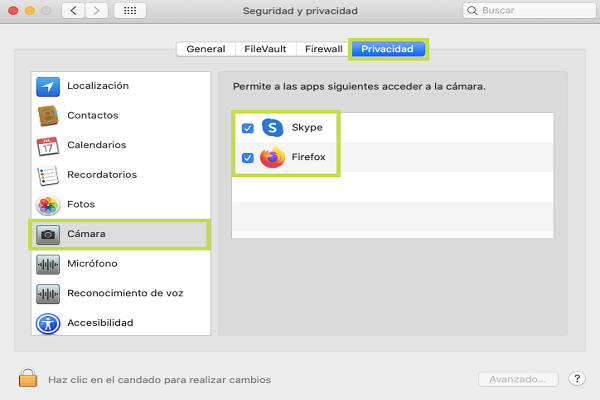The image size is (600, 400).
Task: Click the Firefox app icon
Action: [272, 157]
